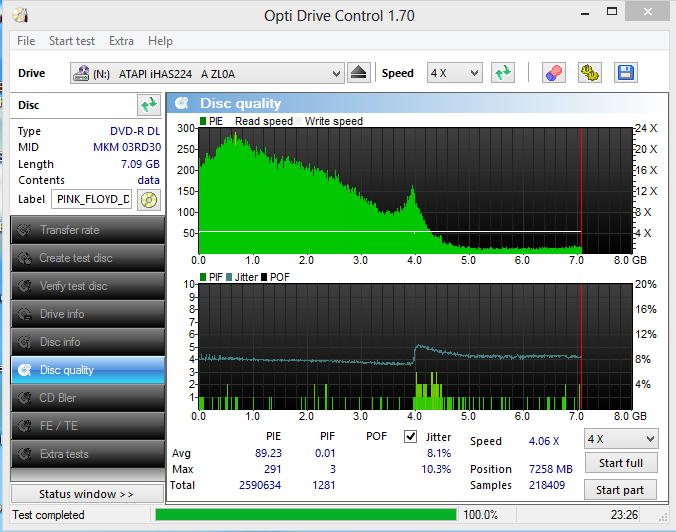Select the Disc quality panel

[88, 370]
